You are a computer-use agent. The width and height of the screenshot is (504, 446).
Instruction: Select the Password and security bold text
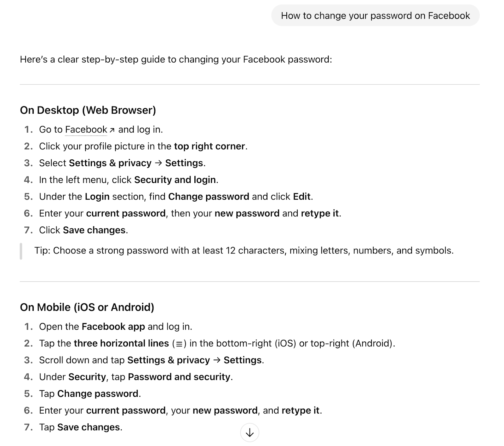[x=180, y=377]
